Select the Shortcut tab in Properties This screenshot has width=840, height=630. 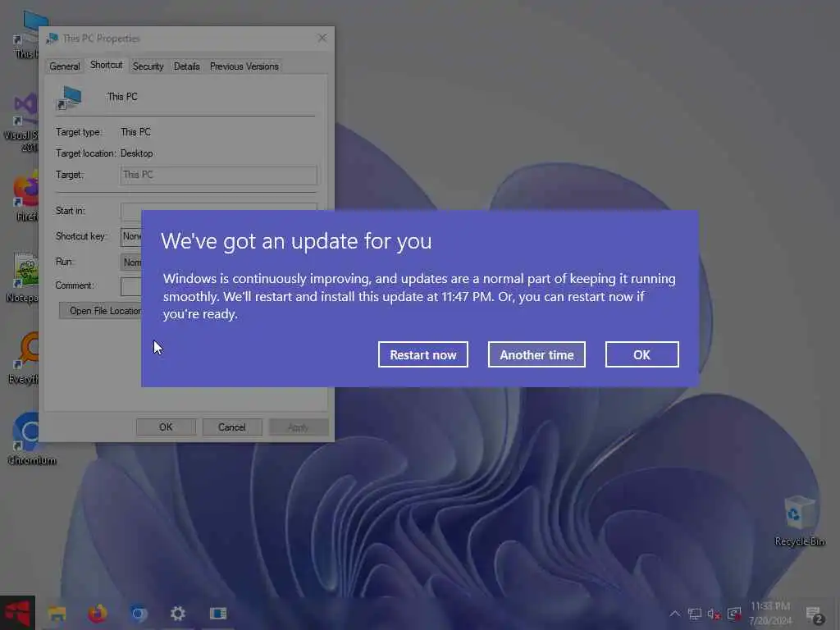coord(106,66)
